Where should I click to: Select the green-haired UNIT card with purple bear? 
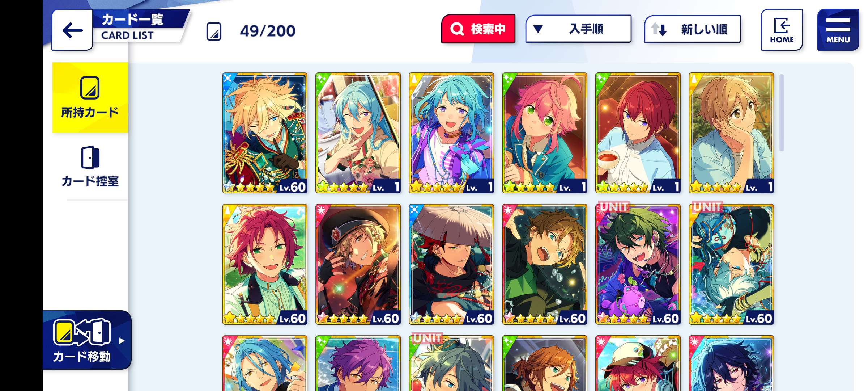[x=638, y=264]
